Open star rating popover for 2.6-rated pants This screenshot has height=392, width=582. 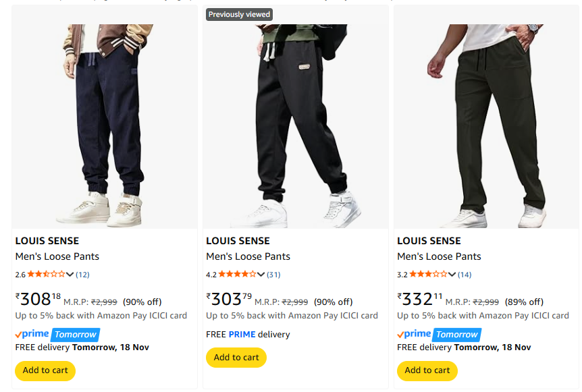pos(46,274)
